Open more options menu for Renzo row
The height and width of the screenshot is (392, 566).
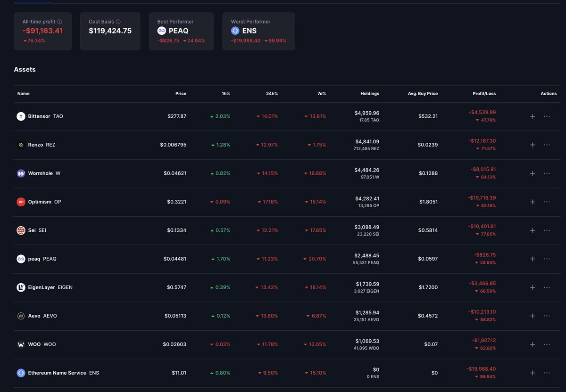547,145
